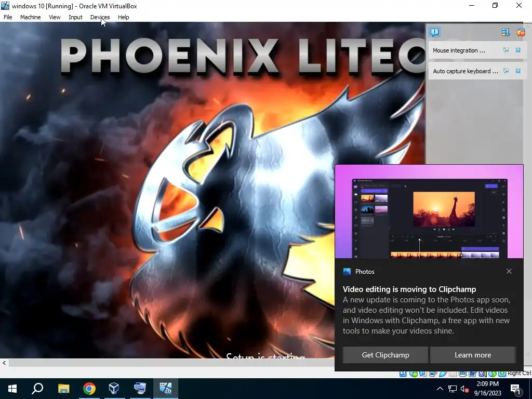Screen dimensions: 532x399
Task: Expand the Auto capture keyboard notification text
Action: tap(465, 71)
